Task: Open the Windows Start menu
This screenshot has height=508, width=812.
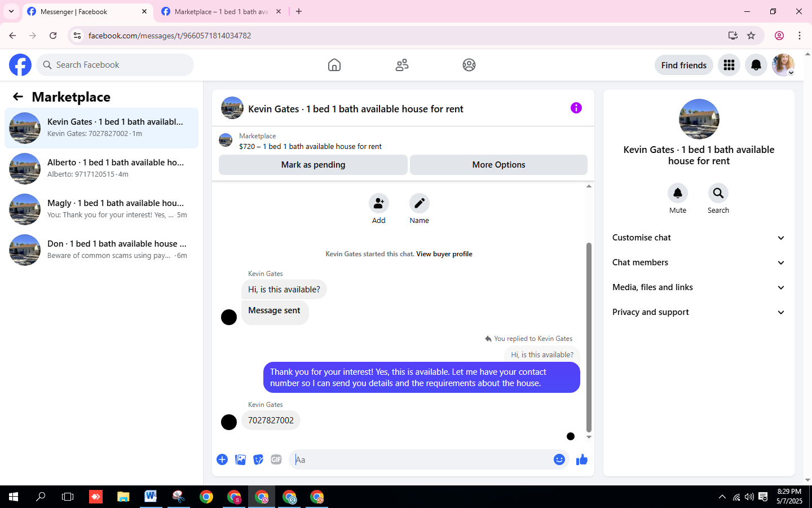Action: pos(14,497)
